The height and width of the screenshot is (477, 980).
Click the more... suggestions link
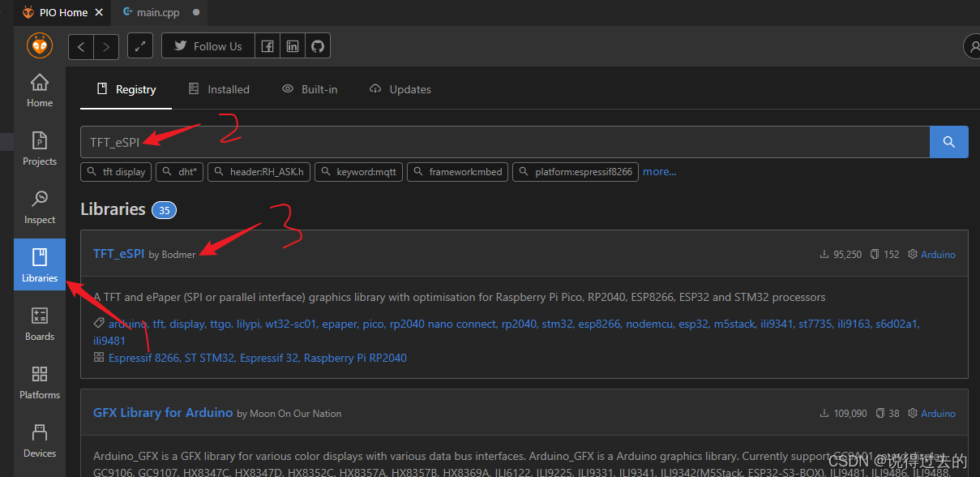660,172
